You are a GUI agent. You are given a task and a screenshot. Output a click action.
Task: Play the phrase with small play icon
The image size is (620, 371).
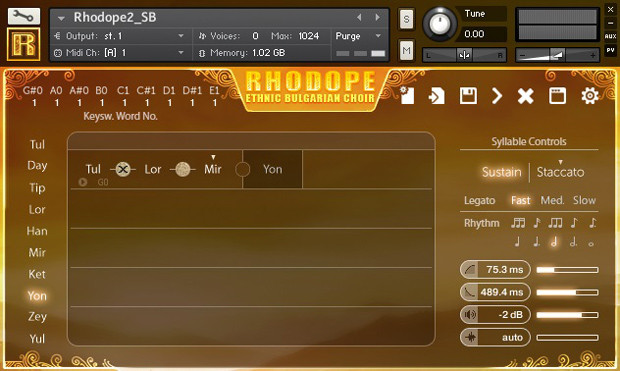[x=83, y=182]
